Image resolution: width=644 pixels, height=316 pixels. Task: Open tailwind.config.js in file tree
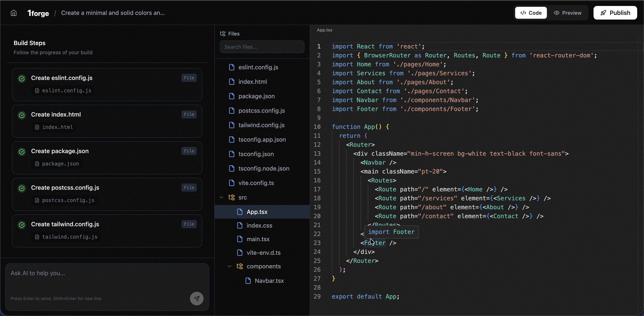262,125
